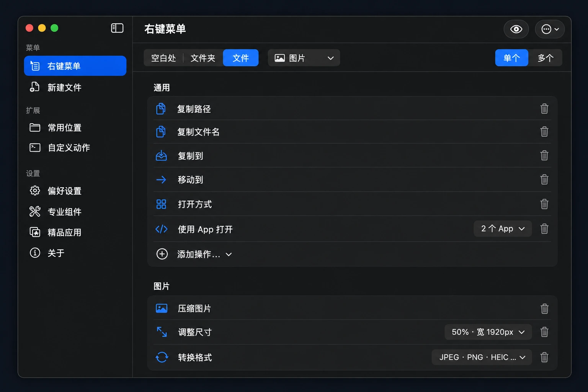Expand the 2 个 App dropdown
Image resolution: width=588 pixels, height=392 pixels.
point(503,229)
